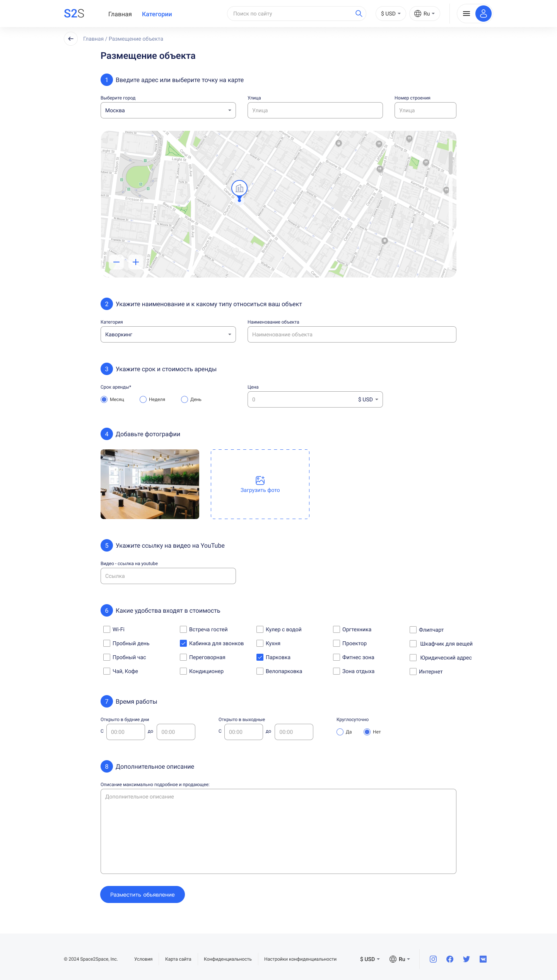Zoom in the map with plus
Screen dimensions: 557x980
(x=136, y=262)
